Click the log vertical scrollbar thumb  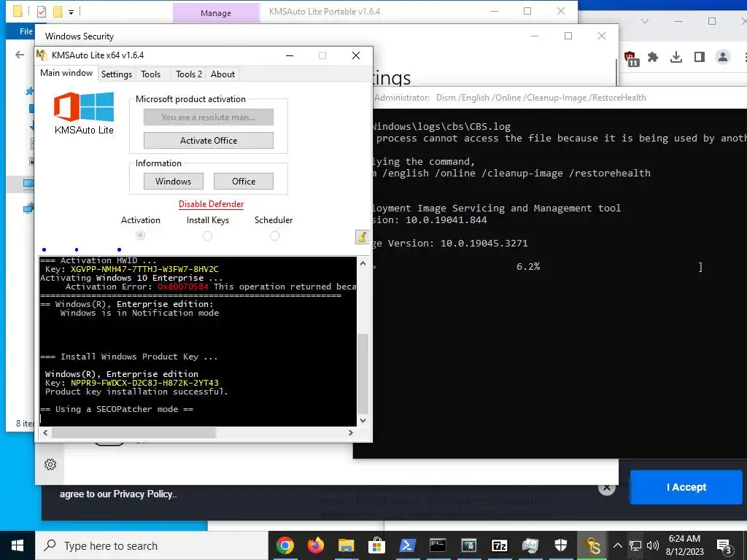363,373
